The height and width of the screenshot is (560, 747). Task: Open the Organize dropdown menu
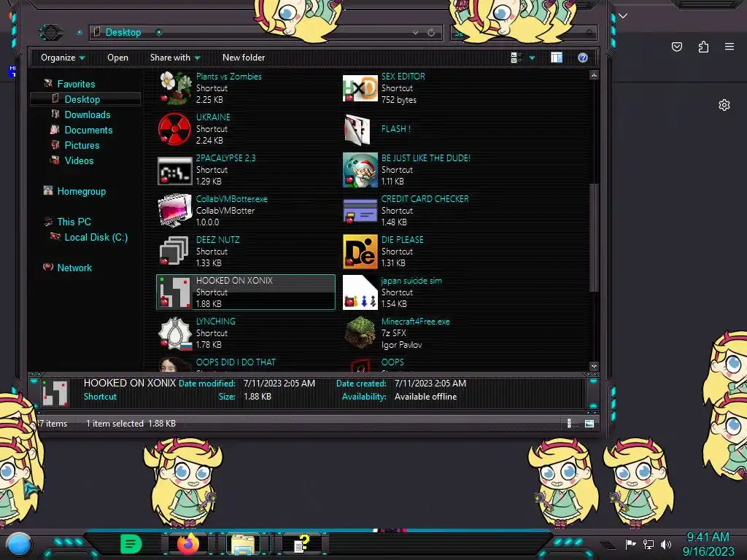63,58
